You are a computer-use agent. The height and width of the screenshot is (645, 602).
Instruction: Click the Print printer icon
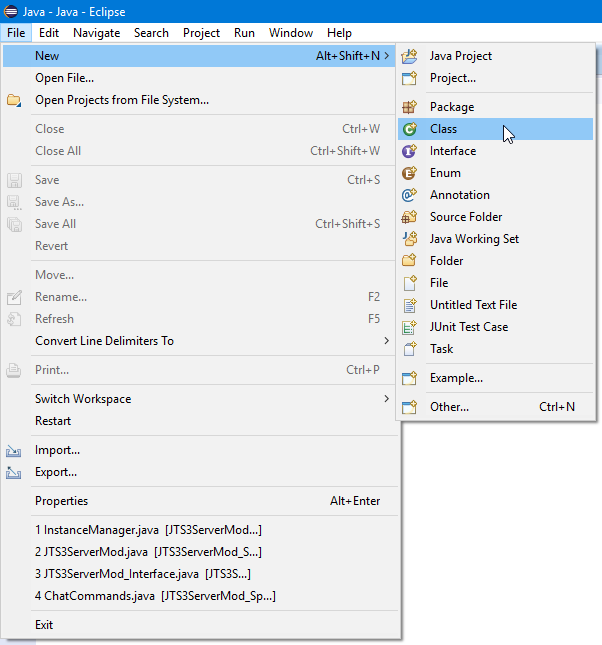point(14,370)
